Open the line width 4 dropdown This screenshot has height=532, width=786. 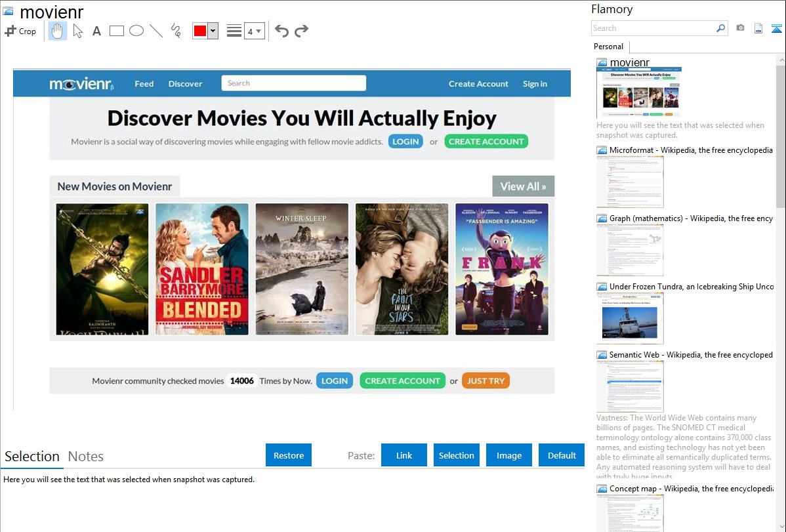254,31
